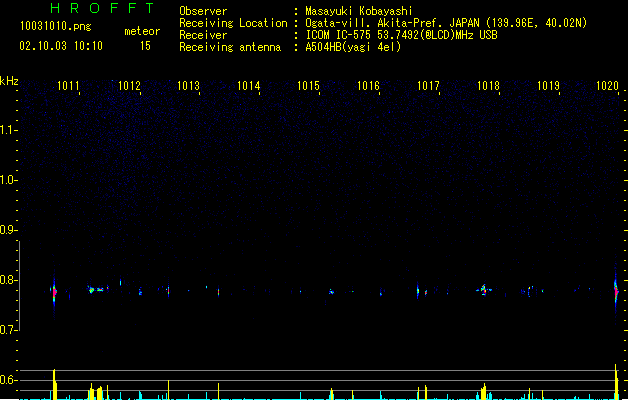Click the 1.0 kHz frequency label
The height and width of the screenshot is (400, 629).
pos(8,180)
